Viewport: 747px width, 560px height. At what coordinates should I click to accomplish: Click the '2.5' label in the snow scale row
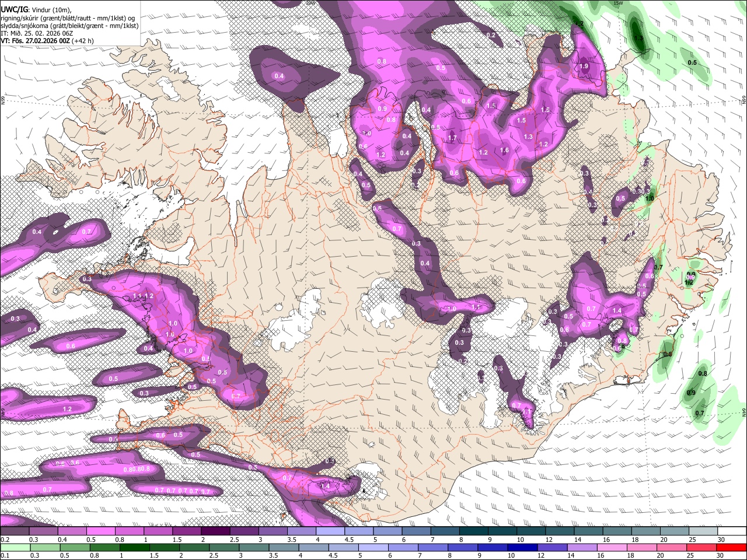(235, 540)
